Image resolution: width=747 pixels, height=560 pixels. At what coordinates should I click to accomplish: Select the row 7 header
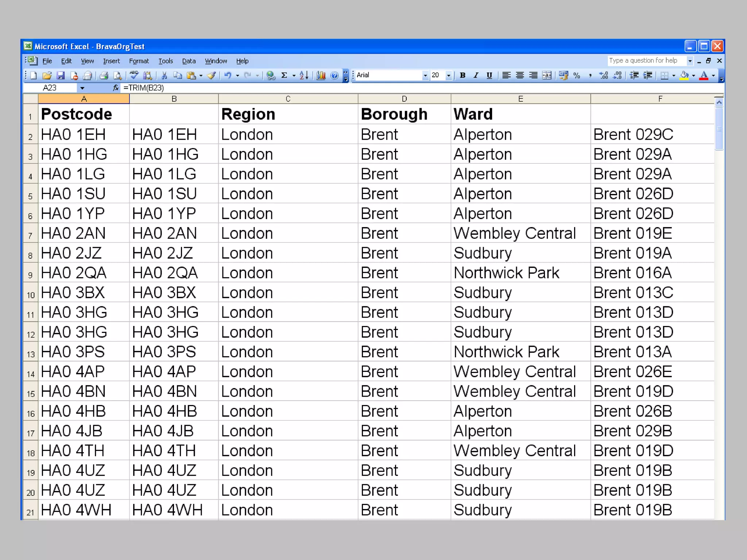point(30,234)
